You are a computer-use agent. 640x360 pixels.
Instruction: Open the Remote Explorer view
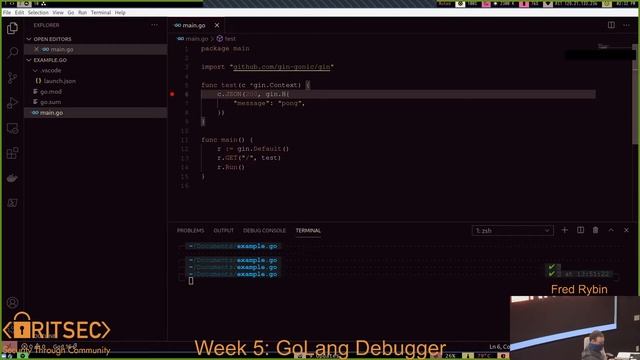coord(12,128)
